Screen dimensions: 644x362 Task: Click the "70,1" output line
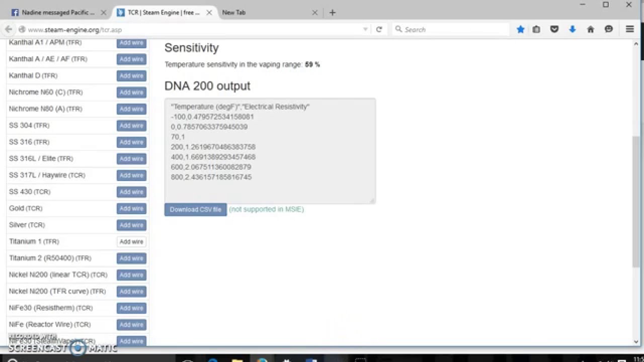tap(178, 137)
